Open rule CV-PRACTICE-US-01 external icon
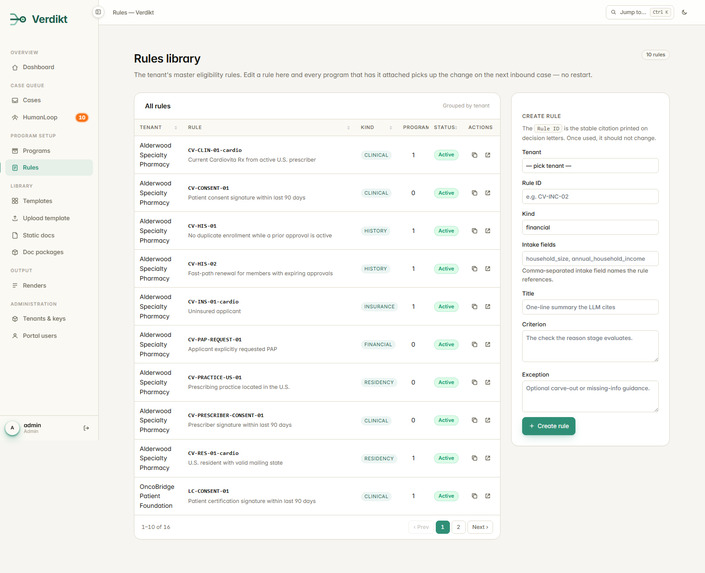Image resolution: width=705 pixels, height=573 pixels. (x=487, y=382)
